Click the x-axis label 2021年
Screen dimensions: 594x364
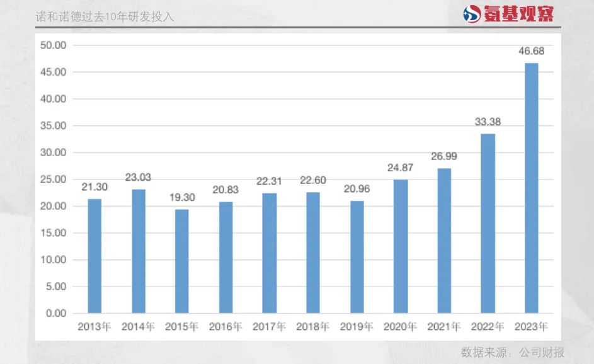(444, 326)
